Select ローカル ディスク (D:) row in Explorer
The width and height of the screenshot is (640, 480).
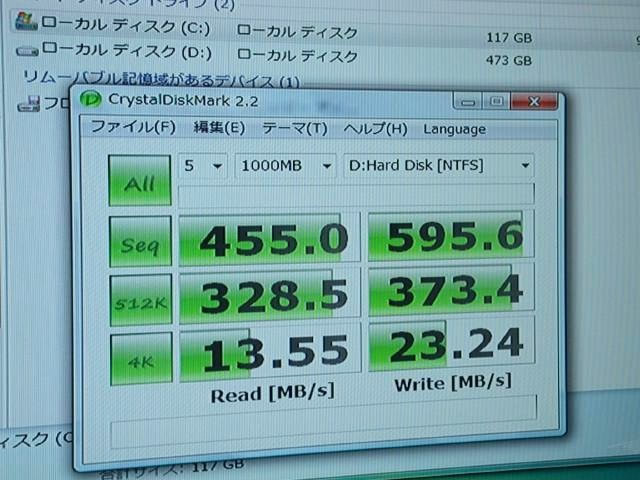[327, 53]
